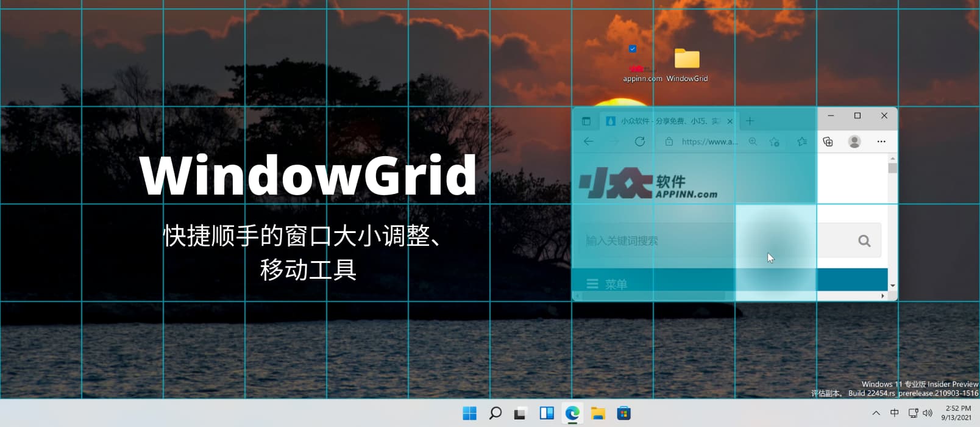Click the network icon in system tray
The image size is (980, 427).
tap(913, 413)
